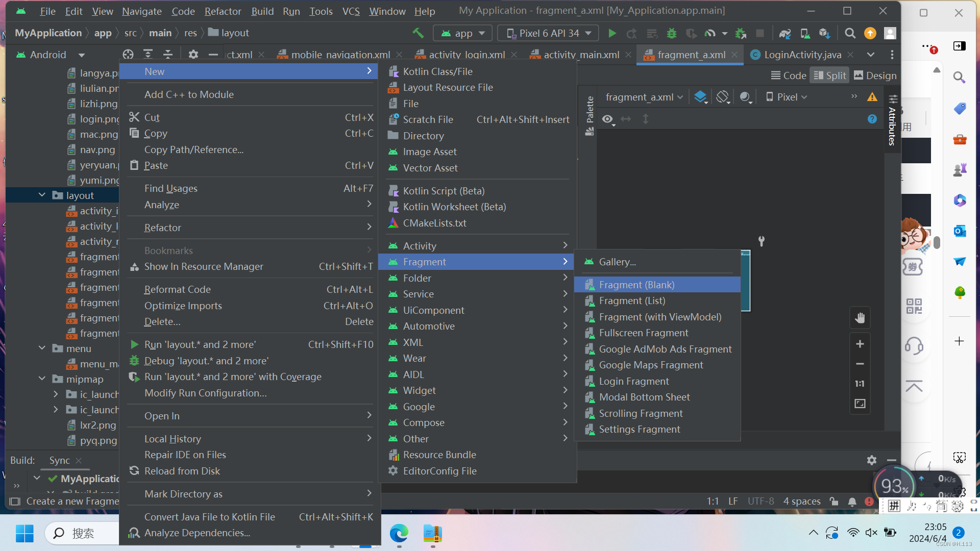Click Layout Resource File menu entry
The image size is (980, 551).
tap(448, 87)
